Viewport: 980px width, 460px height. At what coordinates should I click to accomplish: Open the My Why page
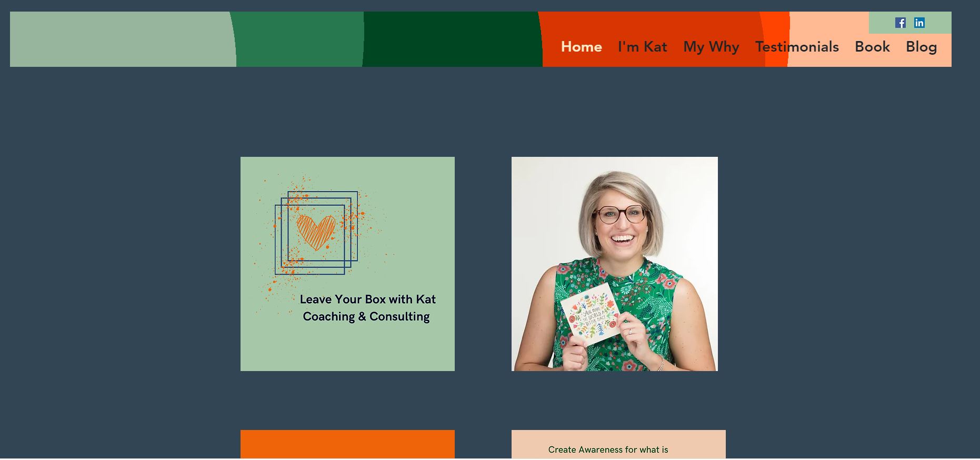coord(711,47)
